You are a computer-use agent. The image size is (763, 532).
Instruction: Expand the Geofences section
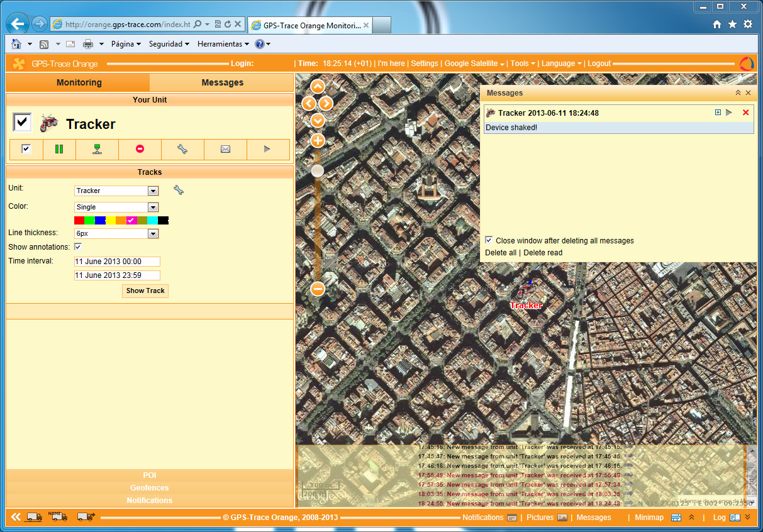[150, 488]
